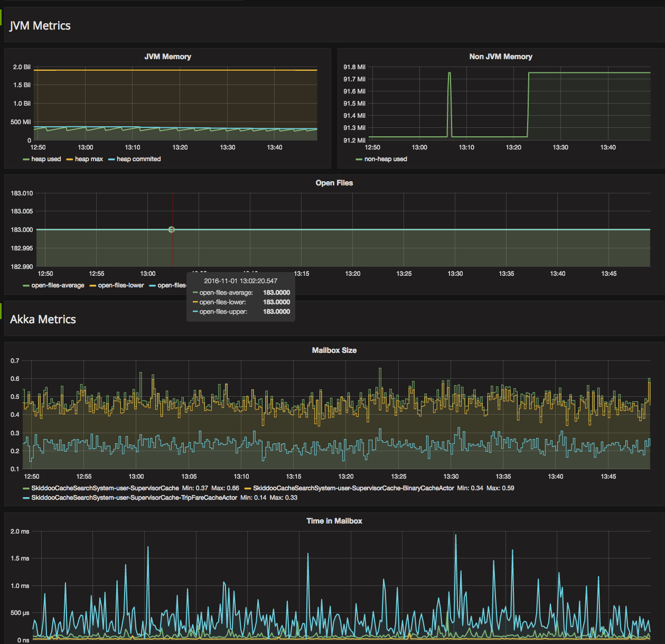Open the Time in Mailbox panel menu
Screen dimensions: 665x644
point(334,521)
